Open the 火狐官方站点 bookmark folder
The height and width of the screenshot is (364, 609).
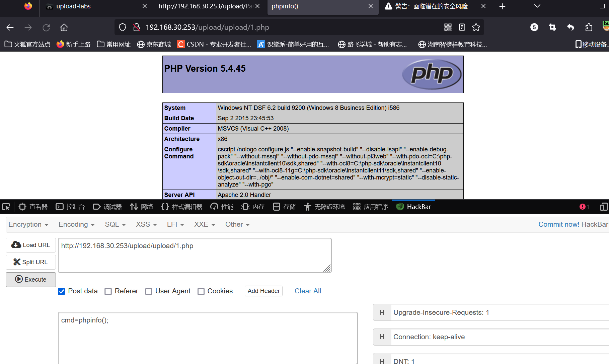27,44
